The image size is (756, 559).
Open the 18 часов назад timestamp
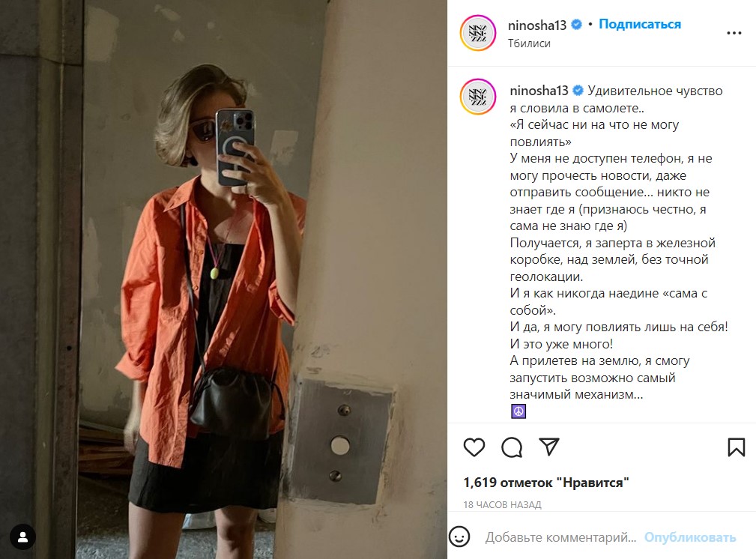(502, 504)
